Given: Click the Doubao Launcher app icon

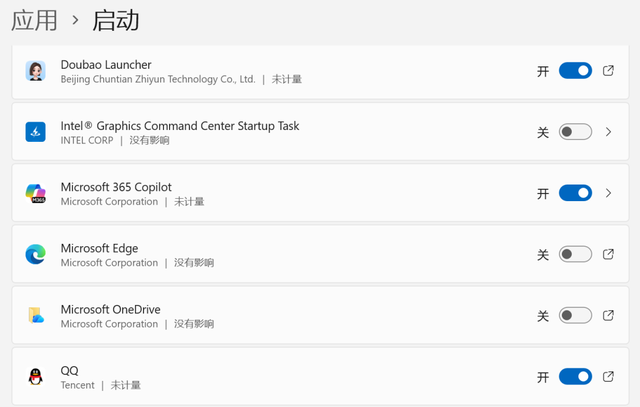Looking at the screenshot, I should [36, 71].
